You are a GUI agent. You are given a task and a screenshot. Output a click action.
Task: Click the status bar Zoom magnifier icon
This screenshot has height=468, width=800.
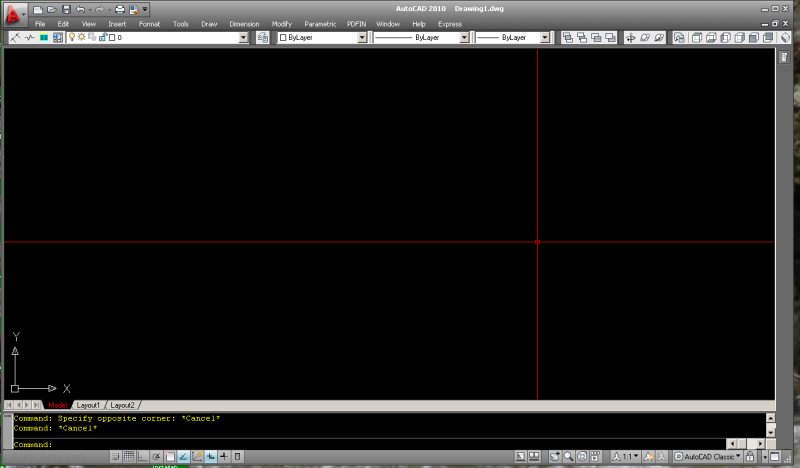coord(568,457)
